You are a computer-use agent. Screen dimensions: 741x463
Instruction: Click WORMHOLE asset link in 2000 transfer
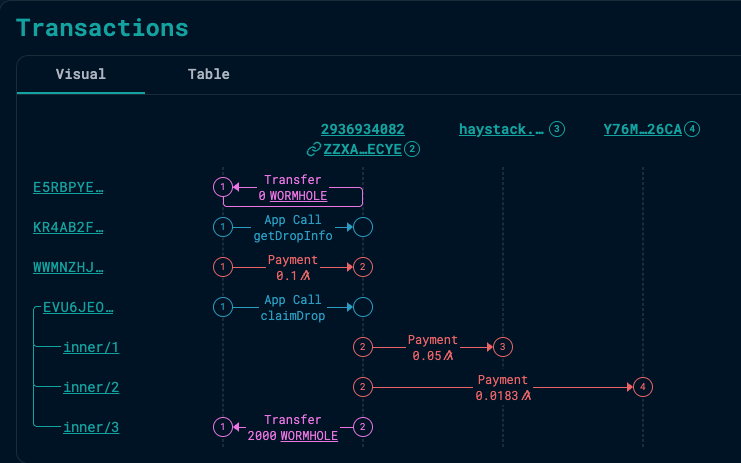coord(309,436)
